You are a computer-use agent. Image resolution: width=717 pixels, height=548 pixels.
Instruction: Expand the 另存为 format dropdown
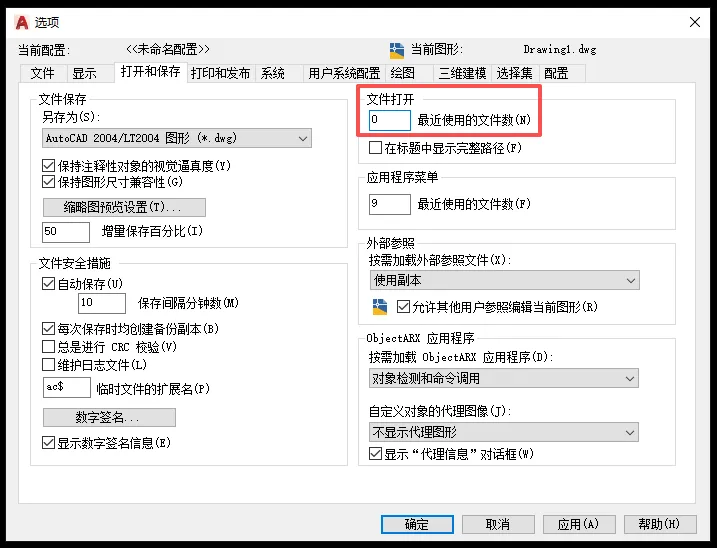click(x=177, y=138)
